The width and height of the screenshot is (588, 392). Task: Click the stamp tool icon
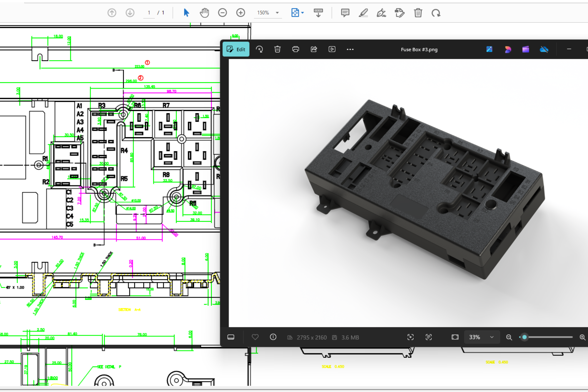pyautogui.click(x=400, y=13)
